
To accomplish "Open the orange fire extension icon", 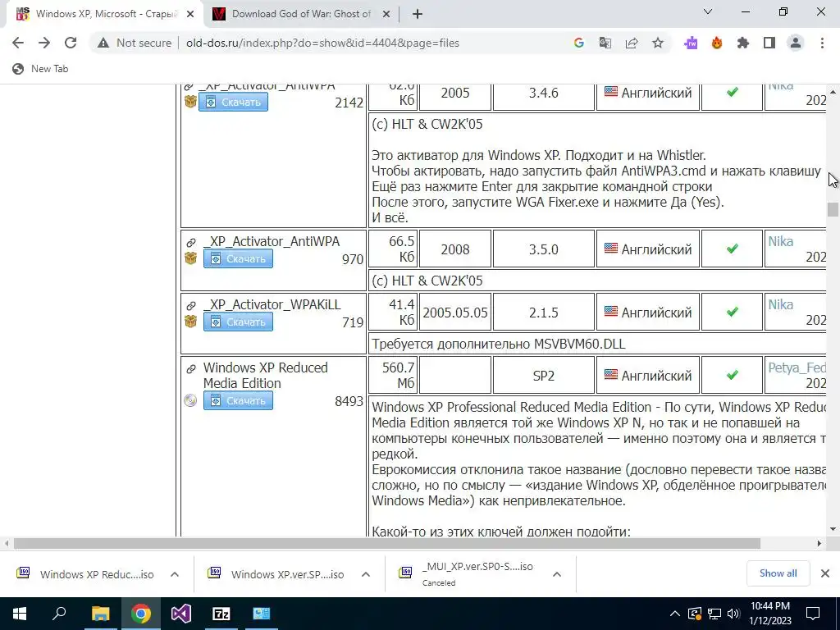I will pos(717,43).
